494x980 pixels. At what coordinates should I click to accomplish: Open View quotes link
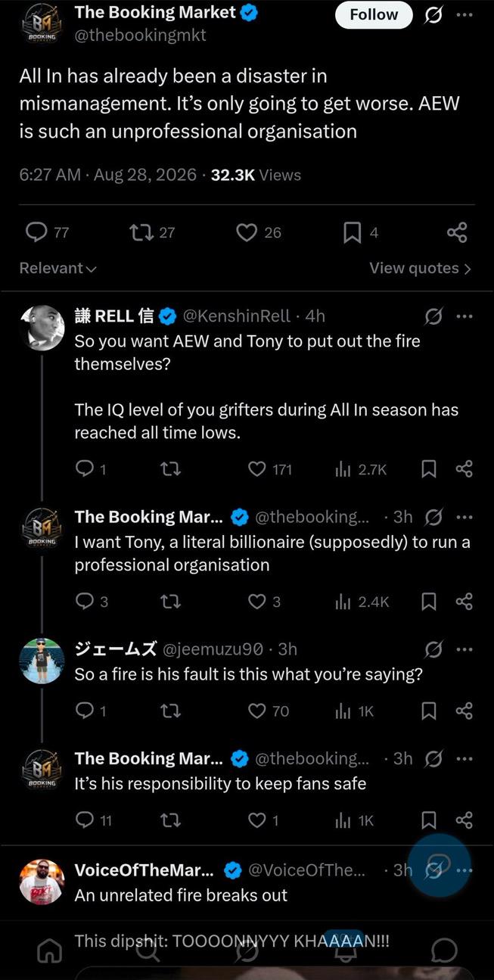(420, 268)
